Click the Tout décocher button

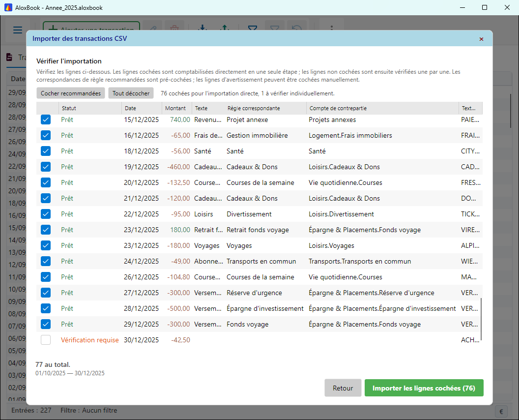[x=131, y=93]
